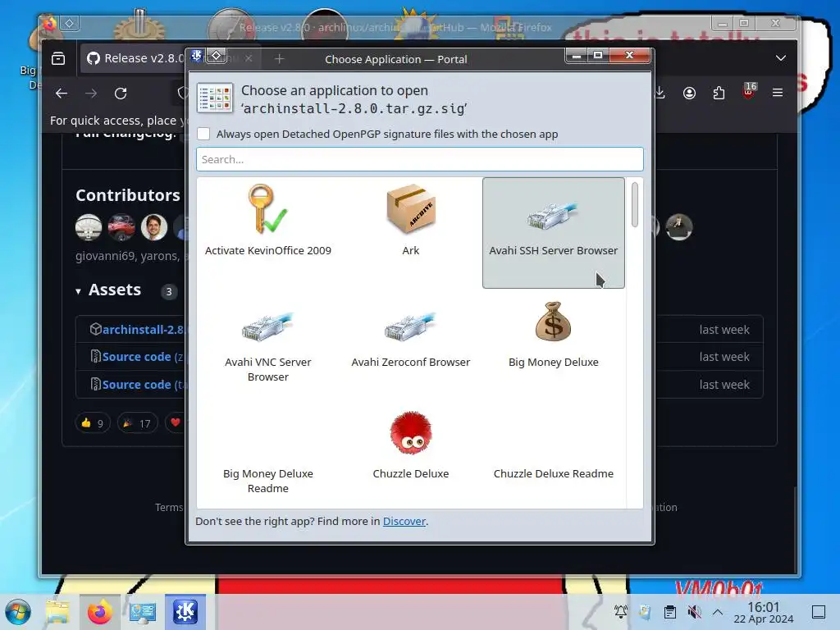Open first Source code (zip) link

pyautogui.click(x=143, y=357)
